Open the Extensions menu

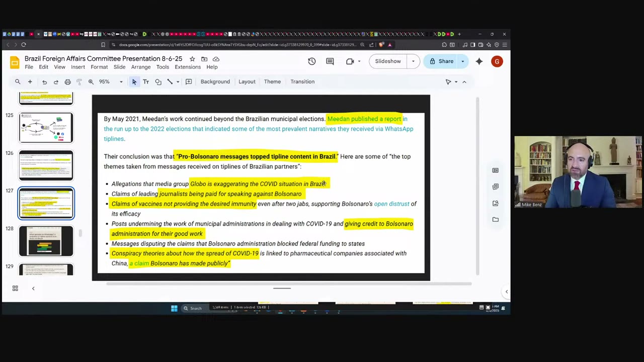pos(188,67)
